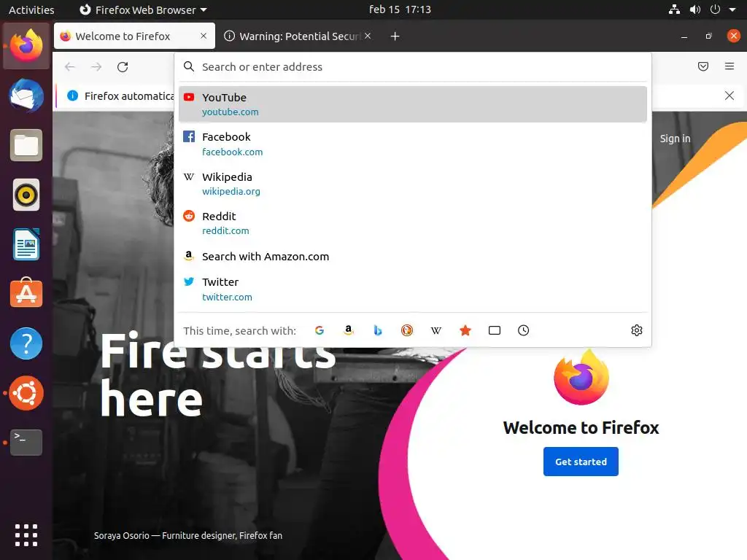This screenshot has width=747, height=560.
Task: Search with Wikipedia one-off search icon
Action: [x=436, y=330]
